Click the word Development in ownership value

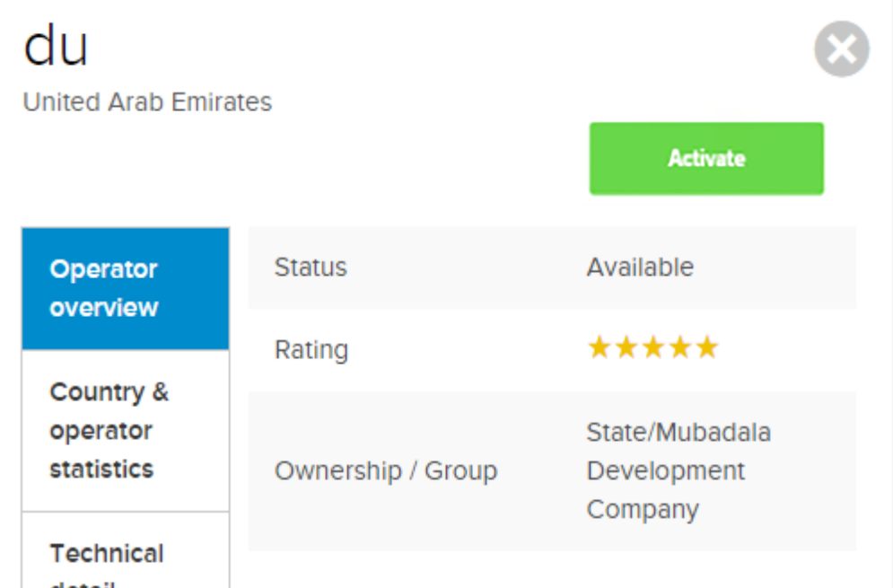(x=666, y=470)
